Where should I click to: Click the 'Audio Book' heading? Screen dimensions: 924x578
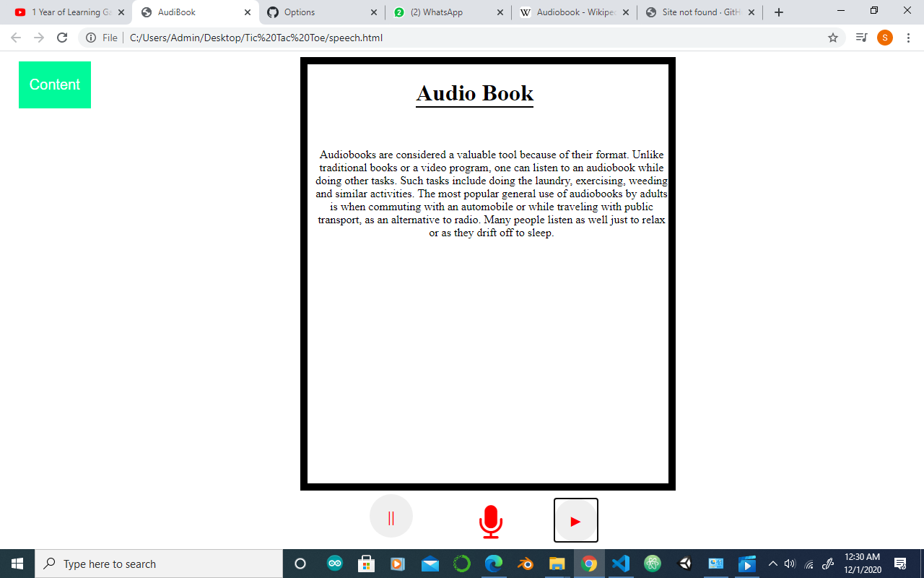(475, 93)
